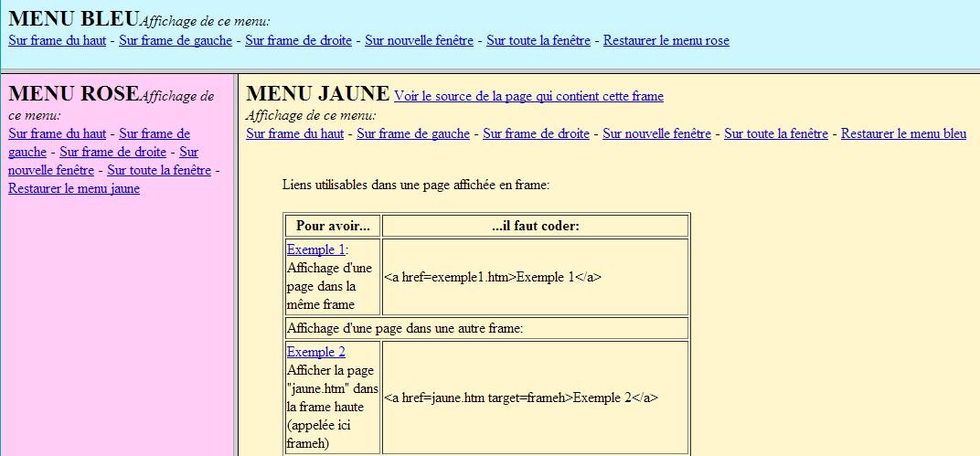Screen dimensions: 980x456
Task: Open 'Sur frame de gauche' in blue menu
Action: (176, 40)
